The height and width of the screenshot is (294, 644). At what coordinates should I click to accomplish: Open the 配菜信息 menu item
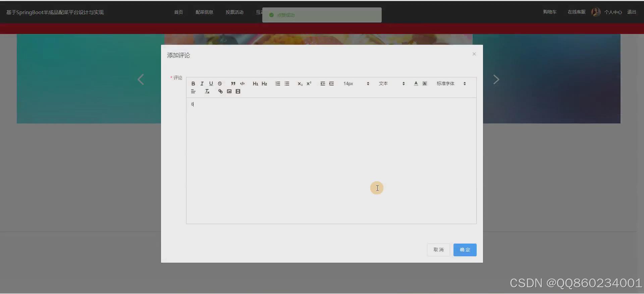pyautogui.click(x=204, y=12)
